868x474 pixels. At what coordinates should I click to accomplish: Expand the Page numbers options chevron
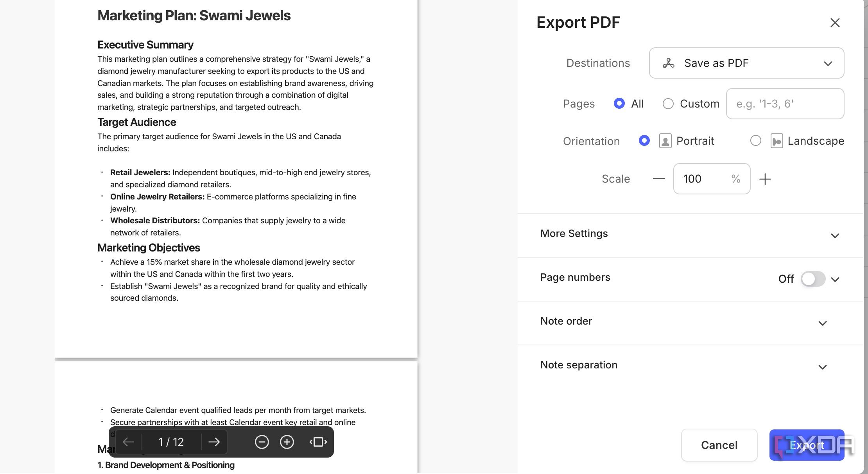tap(835, 279)
